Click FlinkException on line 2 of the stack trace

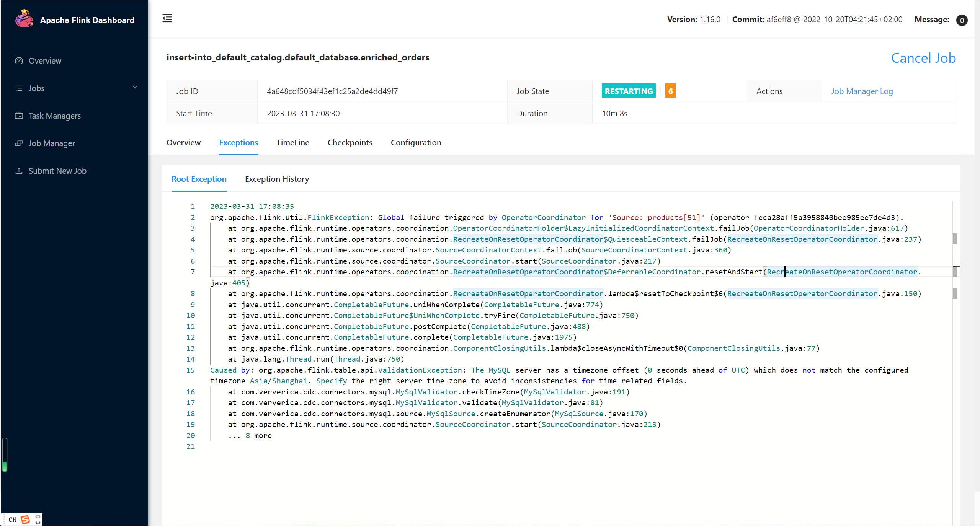(x=338, y=217)
